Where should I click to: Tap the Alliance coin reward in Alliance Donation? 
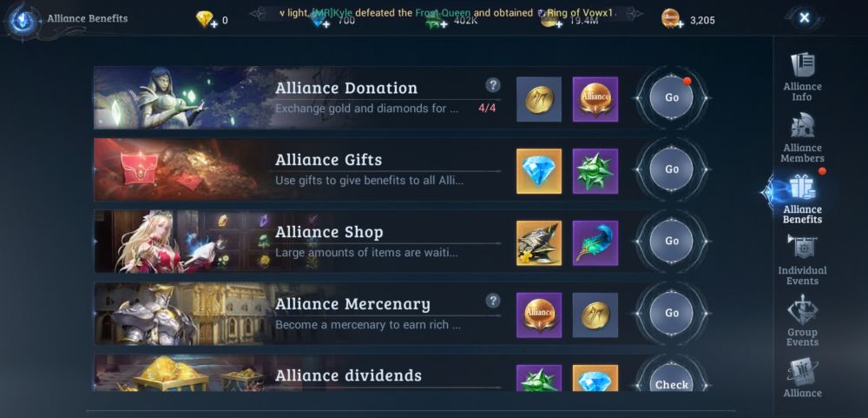pos(595,99)
